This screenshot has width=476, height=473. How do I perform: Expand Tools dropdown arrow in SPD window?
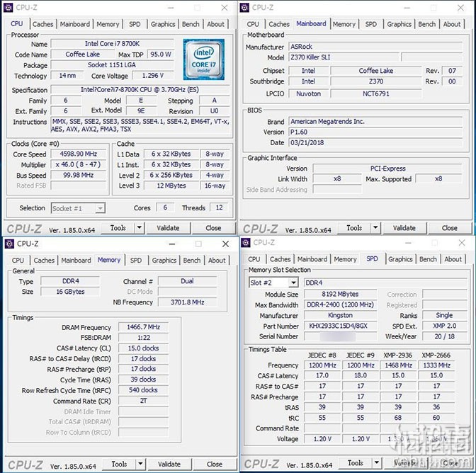[376, 462]
